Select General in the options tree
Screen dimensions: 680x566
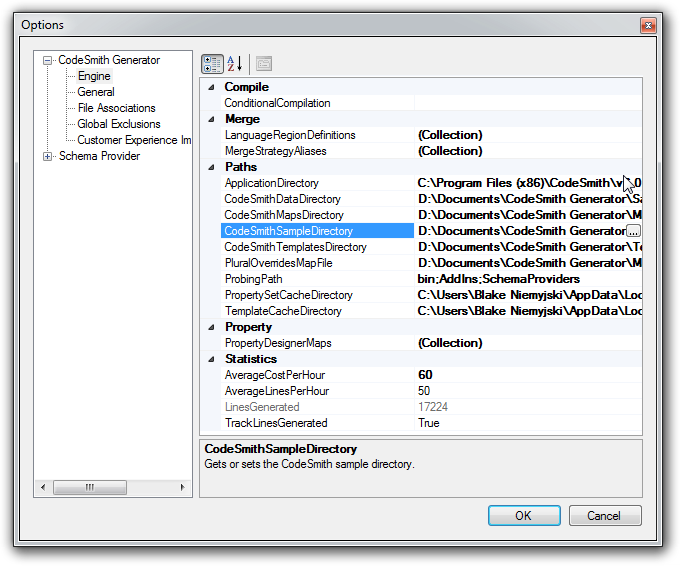click(96, 92)
